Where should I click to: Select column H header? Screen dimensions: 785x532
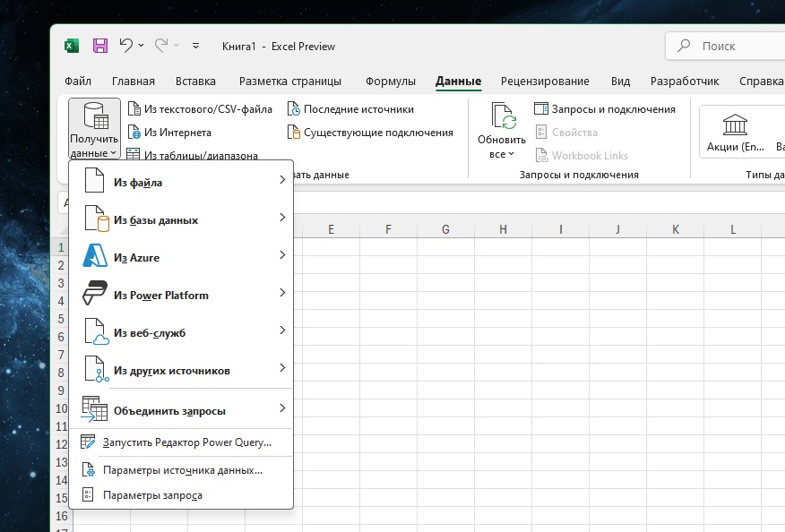coord(503,229)
